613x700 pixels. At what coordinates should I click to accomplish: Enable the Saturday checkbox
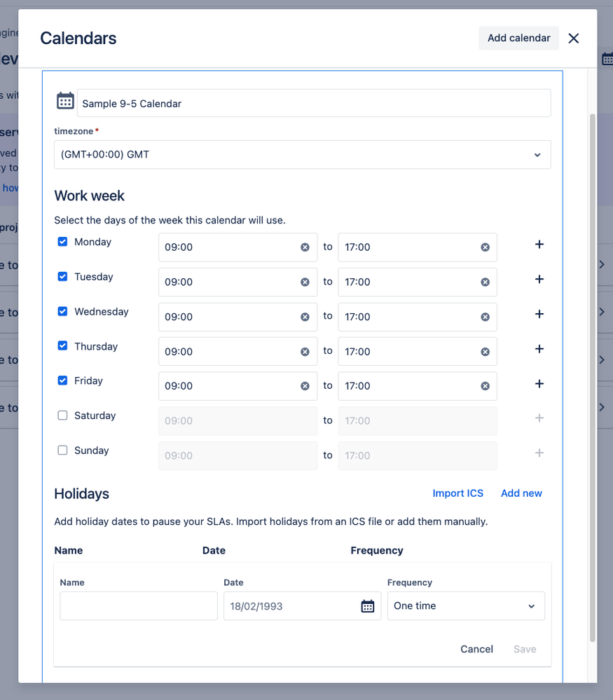coord(62,416)
